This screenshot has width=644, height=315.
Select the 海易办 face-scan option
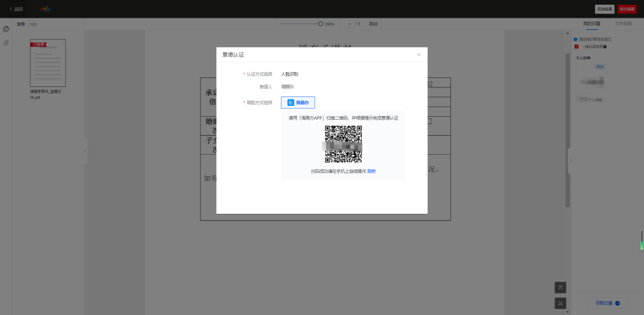tap(298, 102)
